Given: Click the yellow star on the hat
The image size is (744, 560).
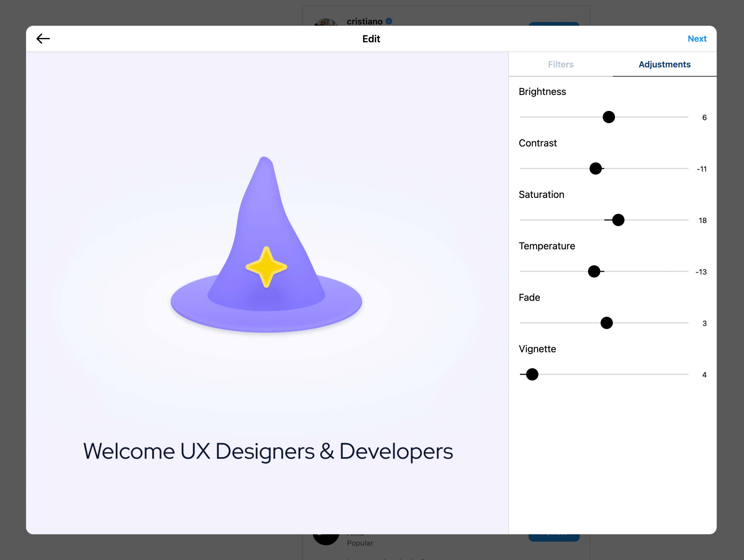Looking at the screenshot, I should [266, 267].
